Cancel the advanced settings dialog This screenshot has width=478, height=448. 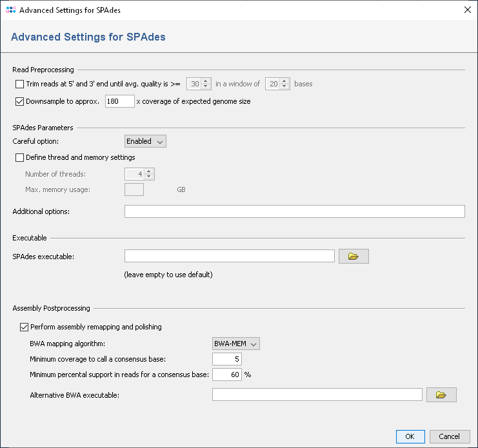pyautogui.click(x=449, y=436)
